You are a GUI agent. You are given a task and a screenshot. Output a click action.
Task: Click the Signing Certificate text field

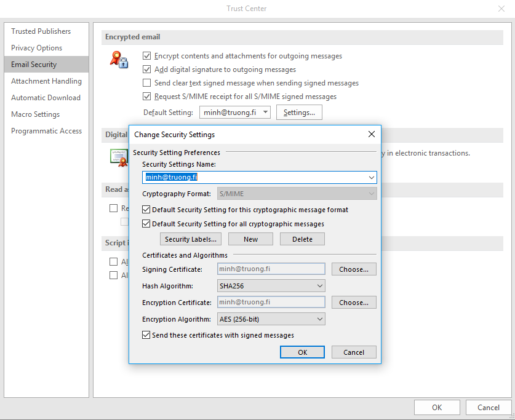pos(271,269)
